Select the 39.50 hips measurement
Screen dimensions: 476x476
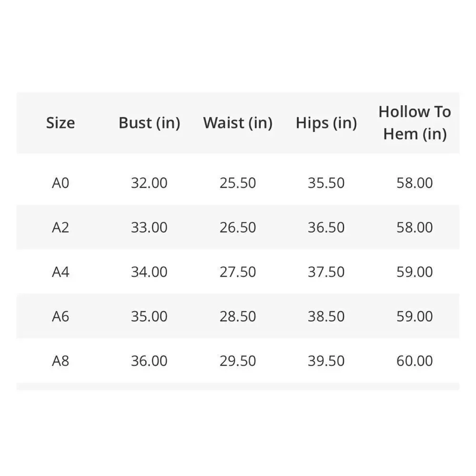tap(326, 361)
